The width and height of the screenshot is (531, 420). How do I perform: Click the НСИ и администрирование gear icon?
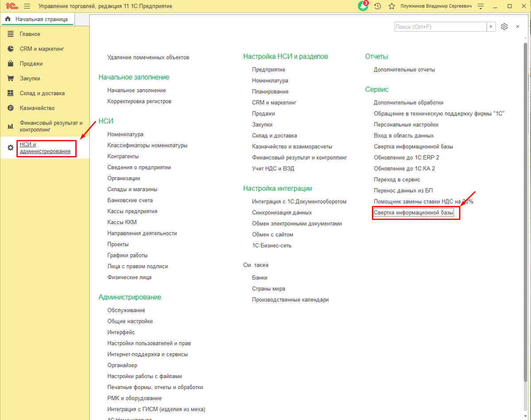click(x=11, y=148)
